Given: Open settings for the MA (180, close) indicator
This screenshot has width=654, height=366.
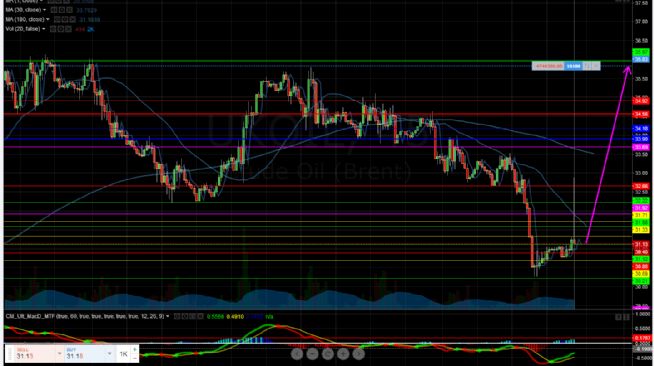Looking at the screenshot, I should tap(65, 20).
